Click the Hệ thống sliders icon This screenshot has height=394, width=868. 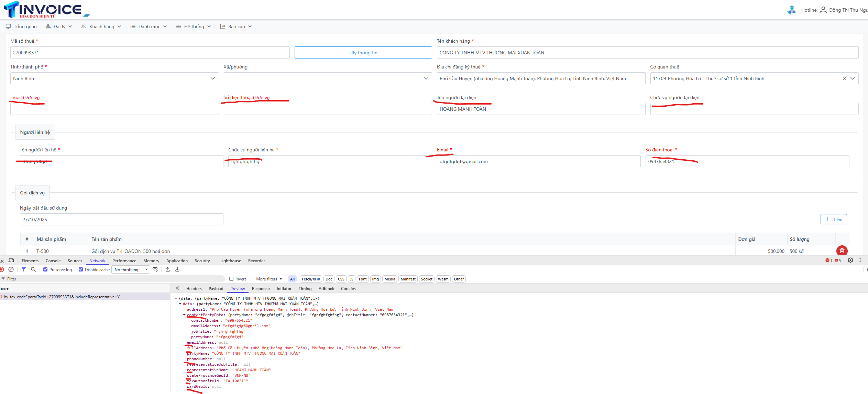179,26
